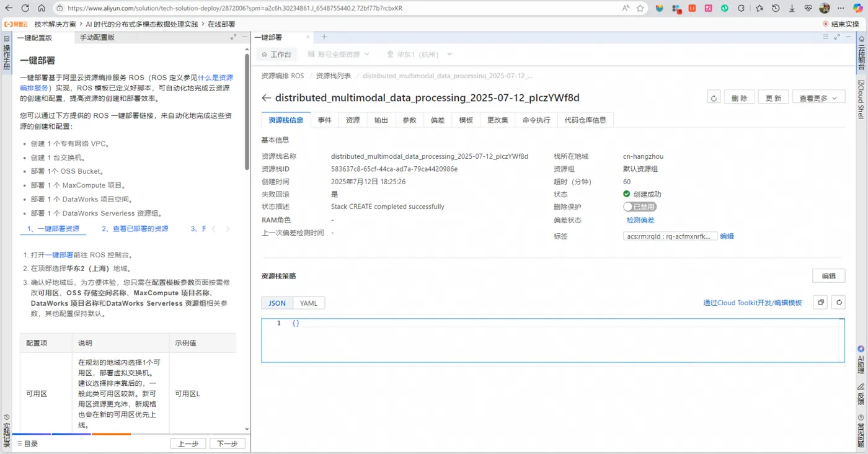
Task: Open the read aloud icon in address bar
Action: pyautogui.click(x=626, y=8)
